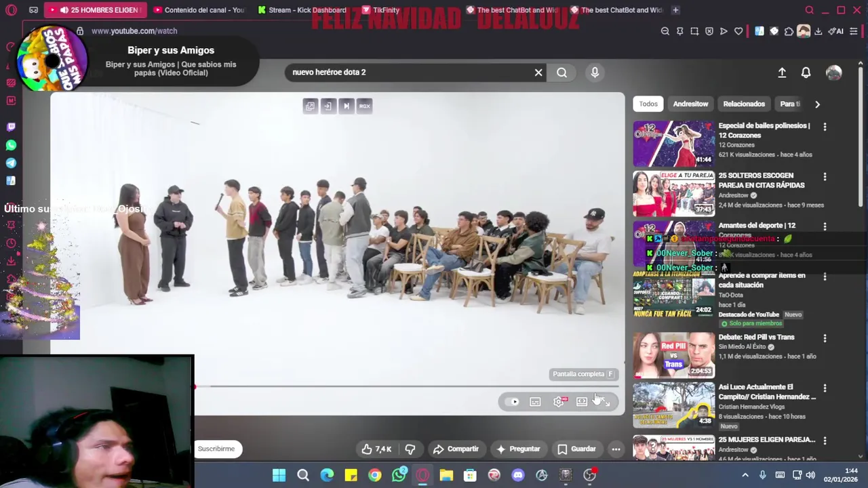Toggle autoplay switch in player controls
868x488 pixels.
pos(513,402)
